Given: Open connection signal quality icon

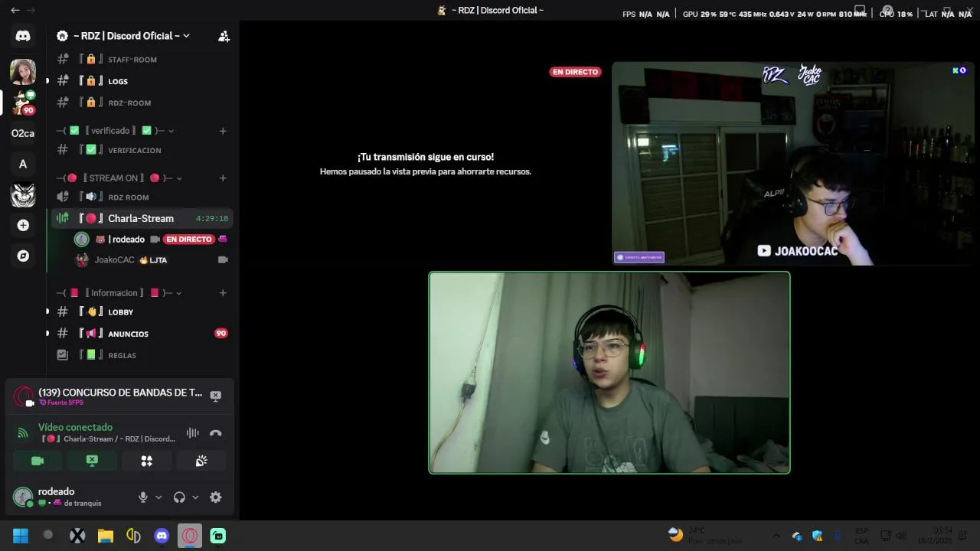Looking at the screenshot, I should (x=23, y=433).
